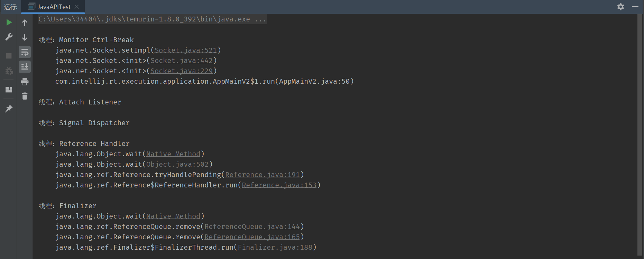
Task: Click the java.exe command line at top
Action: [152, 19]
